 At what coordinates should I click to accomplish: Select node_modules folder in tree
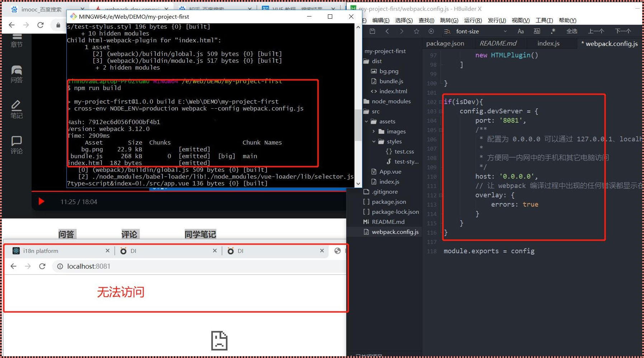(x=391, y=102)
